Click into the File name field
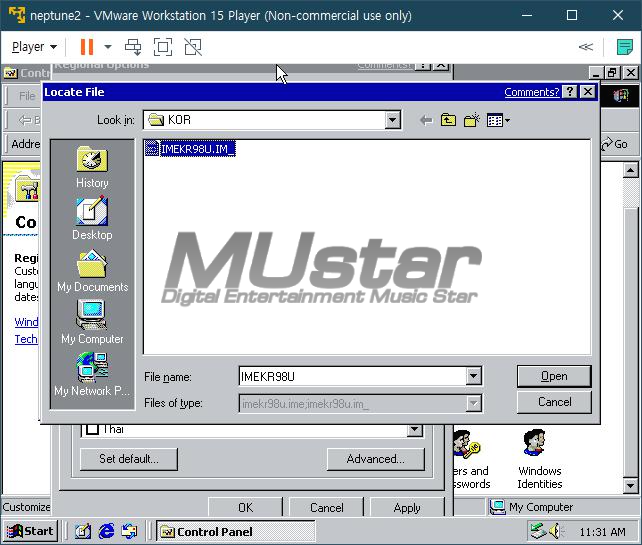 [353, 376]
